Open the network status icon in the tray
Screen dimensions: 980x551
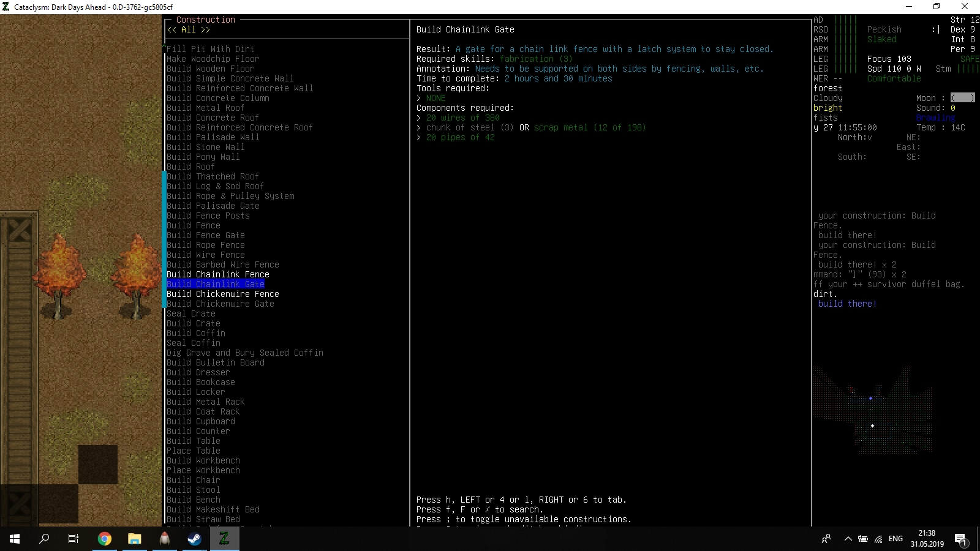[x=880, y=539]
